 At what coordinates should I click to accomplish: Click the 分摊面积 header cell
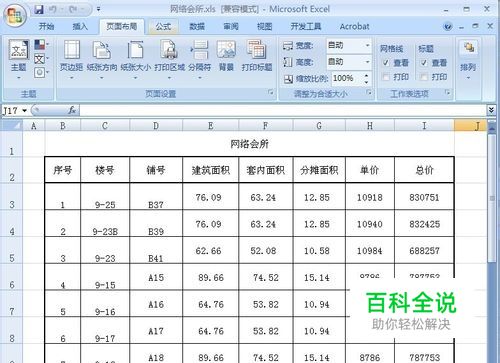(x=319, y=170)
